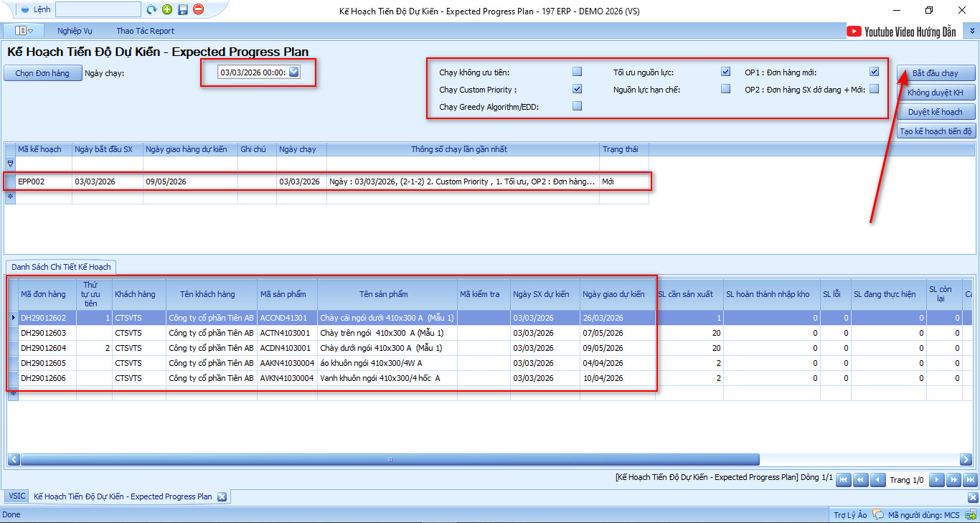Switch to the VSIC tab
980x523 pixels.
pos(16,496)
